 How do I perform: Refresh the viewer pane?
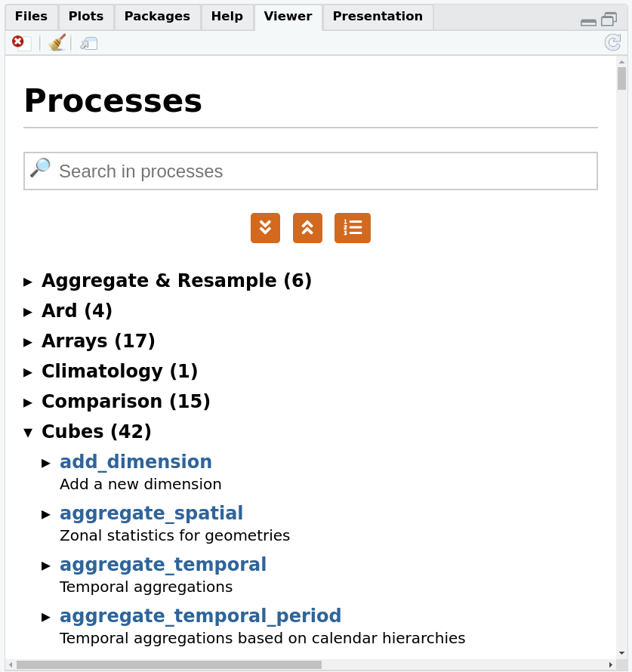click(612, 42)
